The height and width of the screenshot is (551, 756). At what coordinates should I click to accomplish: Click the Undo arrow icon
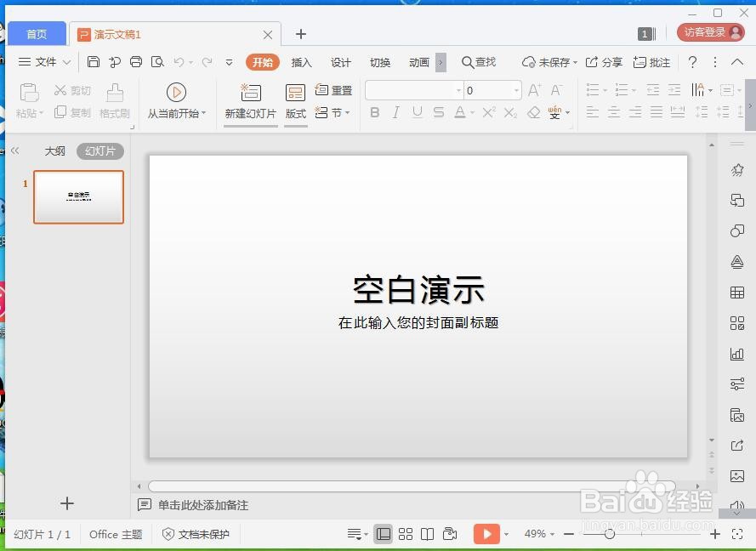(x=179, y=62)
